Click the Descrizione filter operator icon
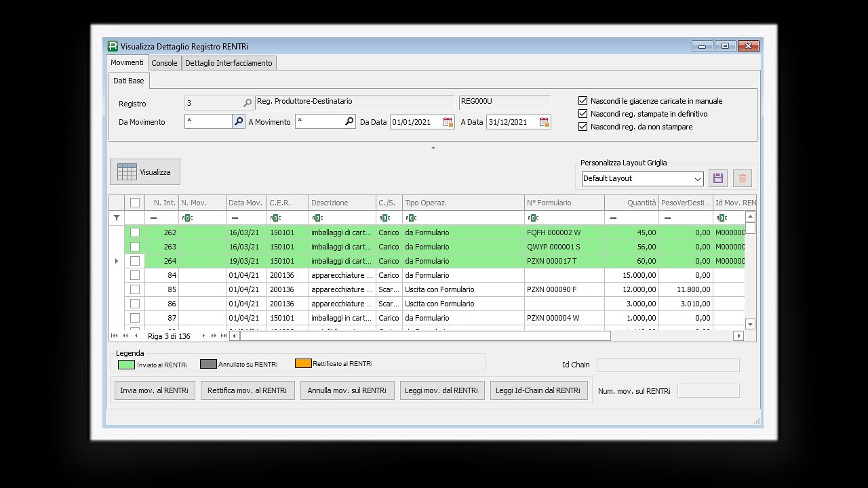 pos(317,218)
